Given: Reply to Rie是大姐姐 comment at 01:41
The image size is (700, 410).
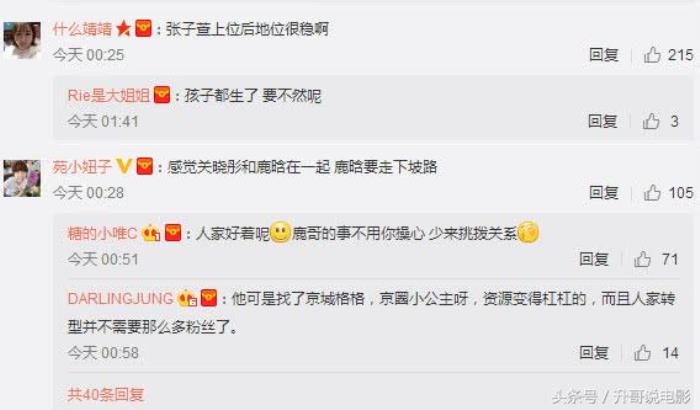Looking at the screenshot, I should 603,121.
